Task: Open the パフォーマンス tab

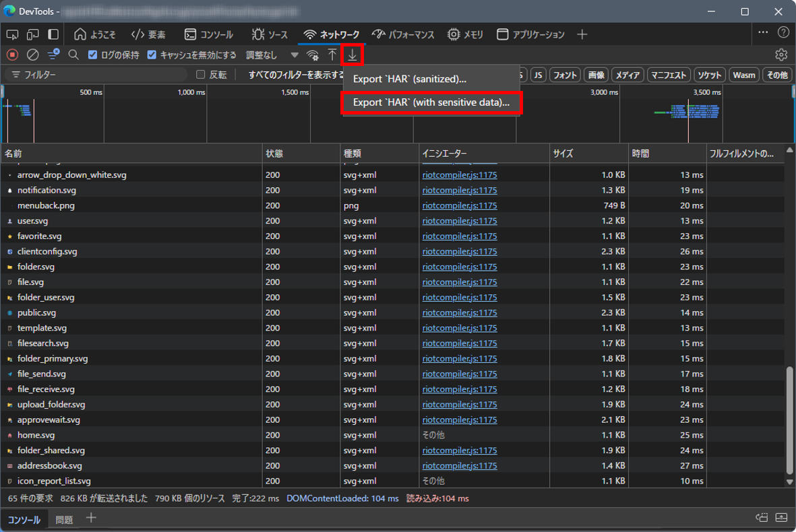Action: pos(403,34)
